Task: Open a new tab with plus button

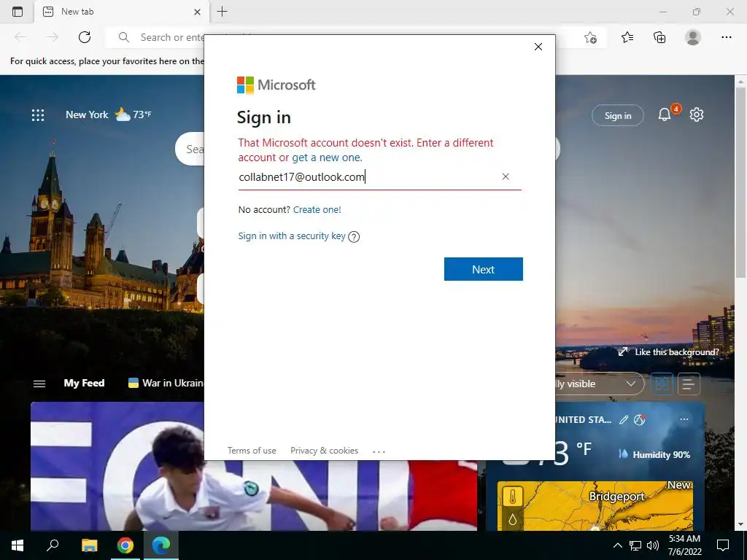Action: pos(222,12)
